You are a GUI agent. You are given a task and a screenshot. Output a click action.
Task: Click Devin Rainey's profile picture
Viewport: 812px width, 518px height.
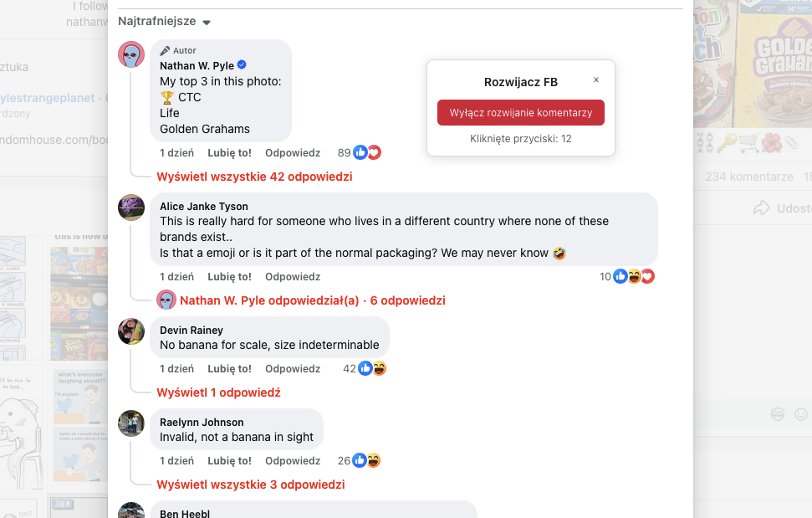tap(131, 331)
